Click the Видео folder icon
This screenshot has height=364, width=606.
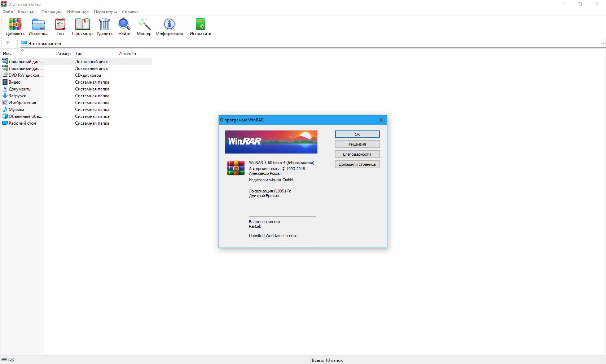click(x=5, y=82)
